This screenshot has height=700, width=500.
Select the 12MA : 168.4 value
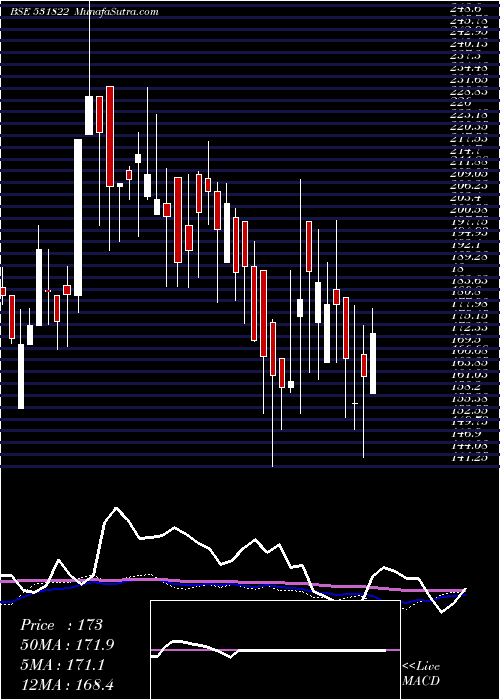[69, 685]
